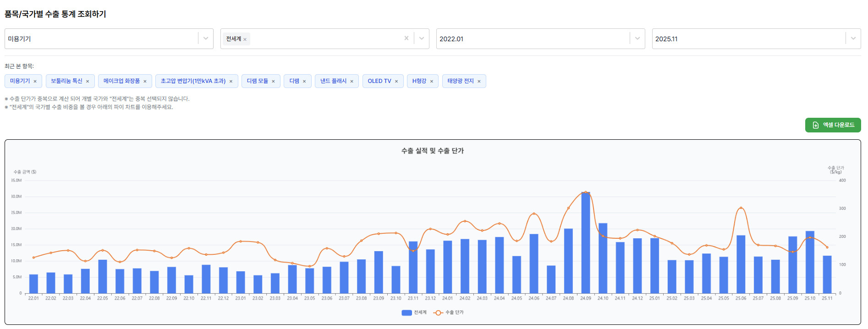Image resolution: width=868 pixels, height=329 pixels.
Task: Remove 전세계 chip from country selector
Action: click(x=245, y=39)
